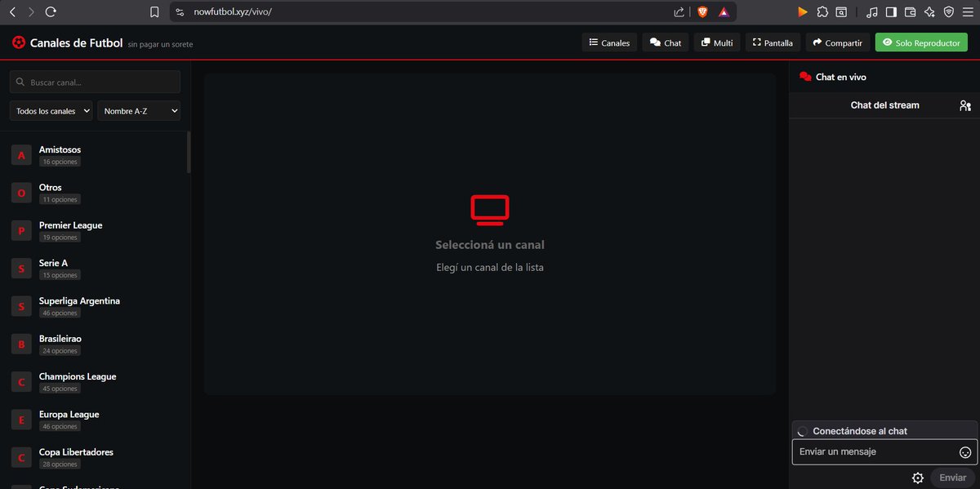Click the Conectándose al chat status text
980x489 pixels.
[x=860, y=431]
